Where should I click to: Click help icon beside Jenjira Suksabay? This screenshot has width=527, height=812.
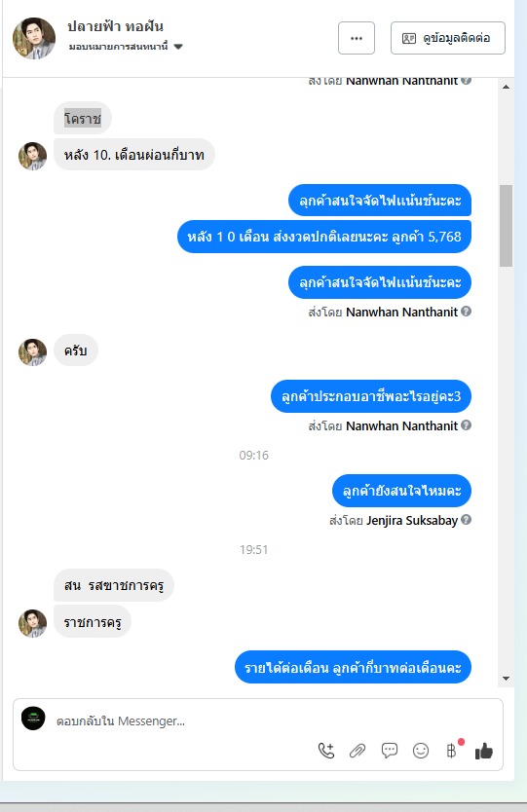(466, 519)
